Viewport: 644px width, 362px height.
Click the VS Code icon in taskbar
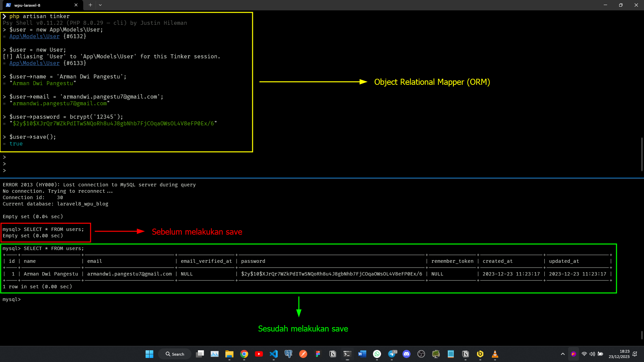pos(273,354)
